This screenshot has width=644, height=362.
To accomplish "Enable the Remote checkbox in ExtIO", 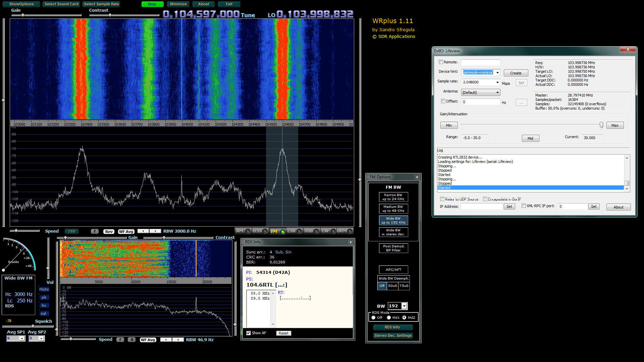I will [441, 62].
